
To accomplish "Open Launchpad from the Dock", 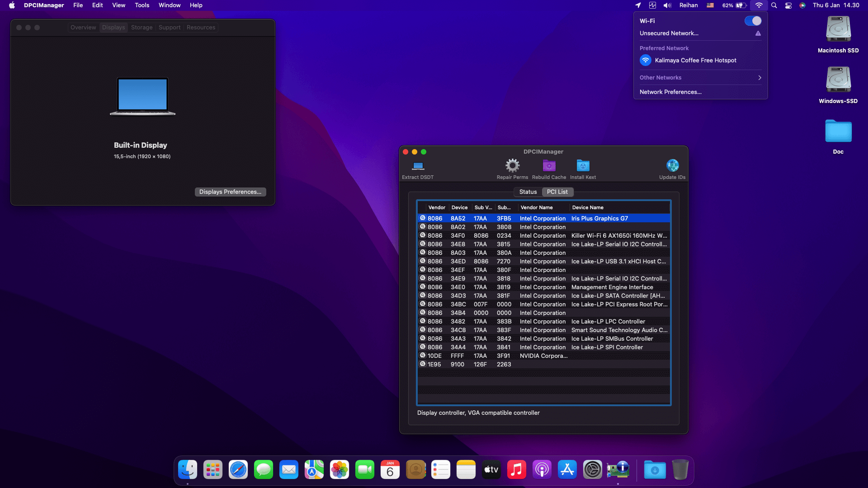I will (213, 470).
